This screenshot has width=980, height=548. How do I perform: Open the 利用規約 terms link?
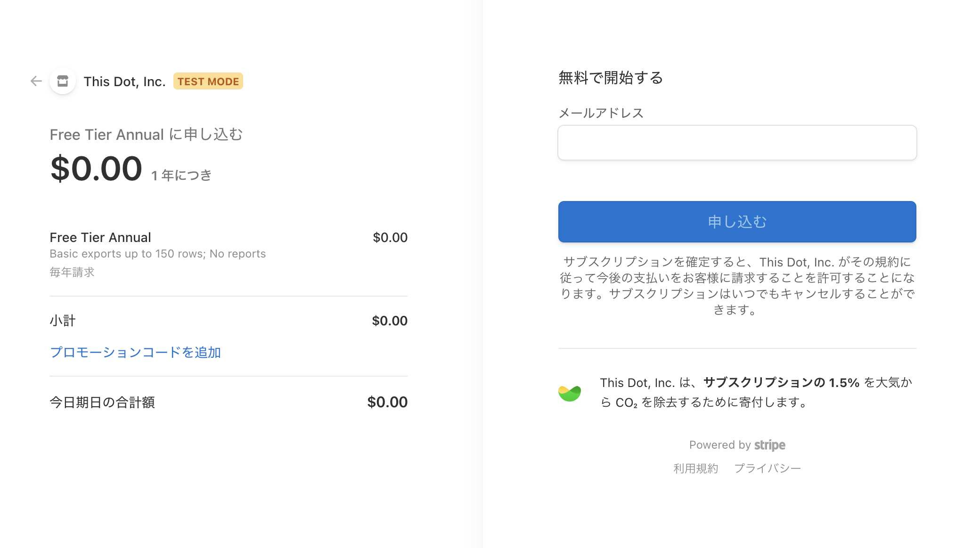coord(695,468)
